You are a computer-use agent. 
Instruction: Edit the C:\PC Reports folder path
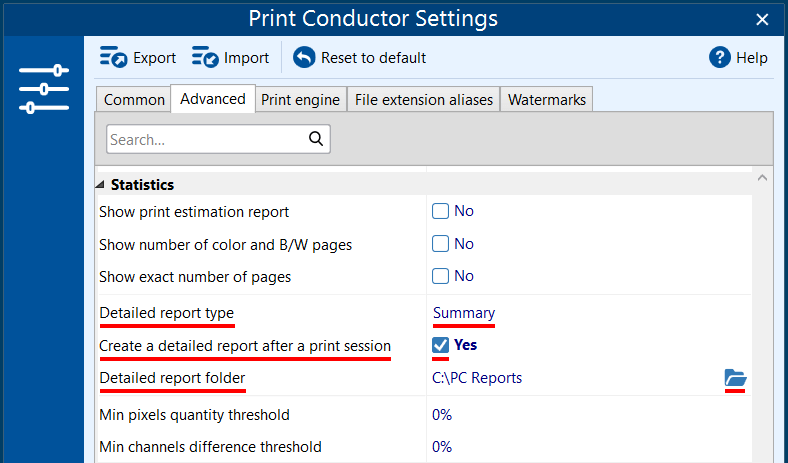tap(477, 378)
